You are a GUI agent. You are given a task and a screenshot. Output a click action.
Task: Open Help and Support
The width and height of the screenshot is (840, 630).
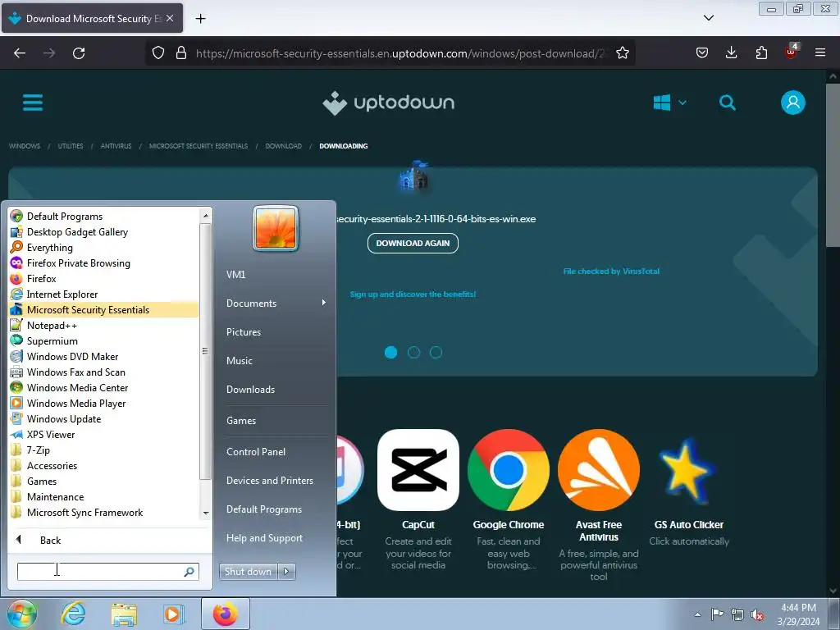264,538
